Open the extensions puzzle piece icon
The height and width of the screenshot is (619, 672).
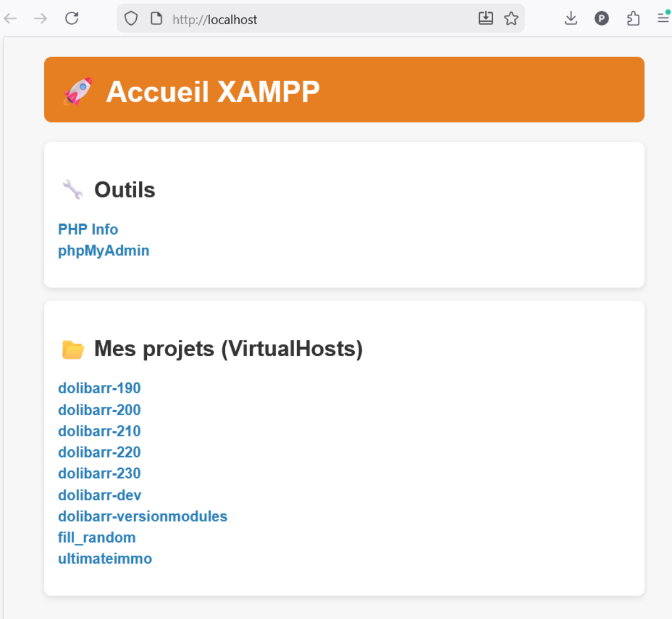(x=633, y=18)
